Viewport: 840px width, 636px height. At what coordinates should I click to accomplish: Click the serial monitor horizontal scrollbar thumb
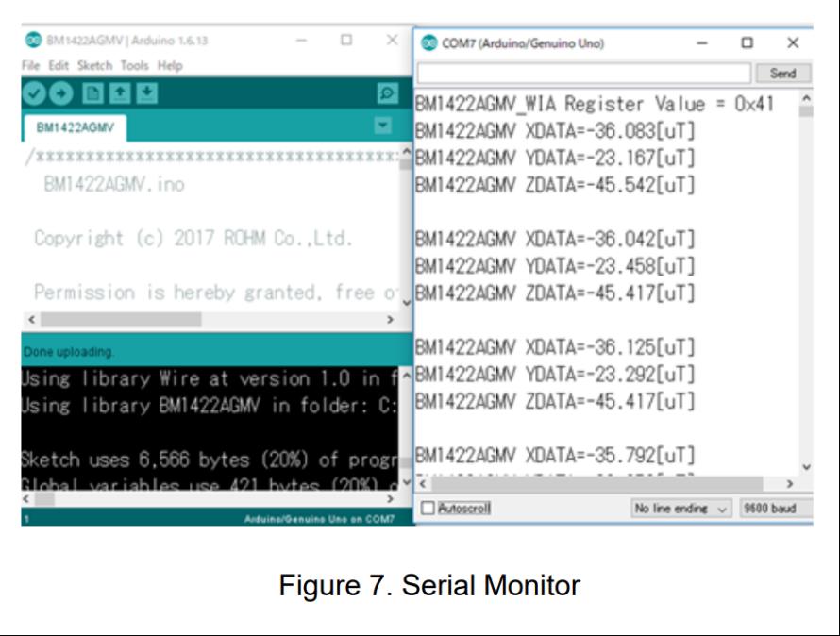point(597,484)
